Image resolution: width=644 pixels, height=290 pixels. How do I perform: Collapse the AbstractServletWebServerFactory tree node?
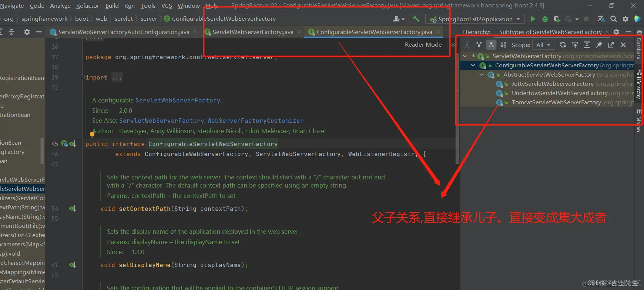click(x=481, y=74)
